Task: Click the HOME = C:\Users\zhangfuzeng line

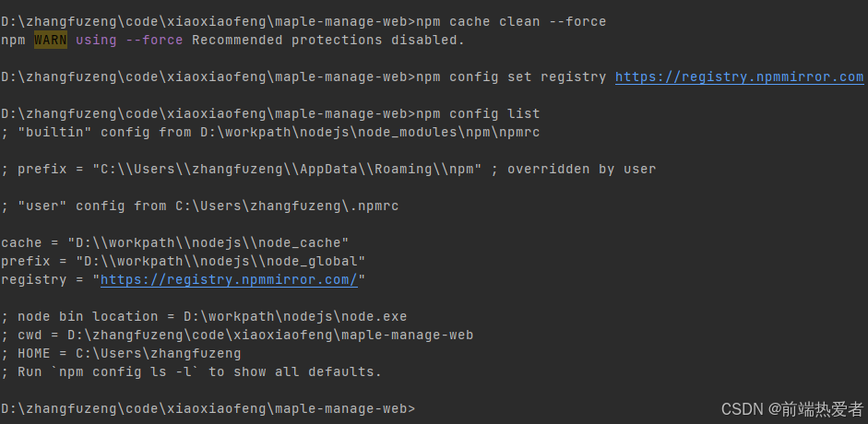Action: coord(121,354)
